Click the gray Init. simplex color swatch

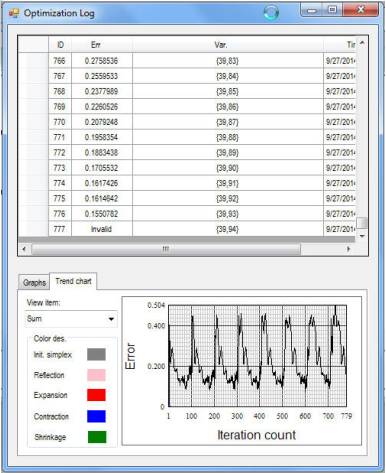[x=96, y=354]
